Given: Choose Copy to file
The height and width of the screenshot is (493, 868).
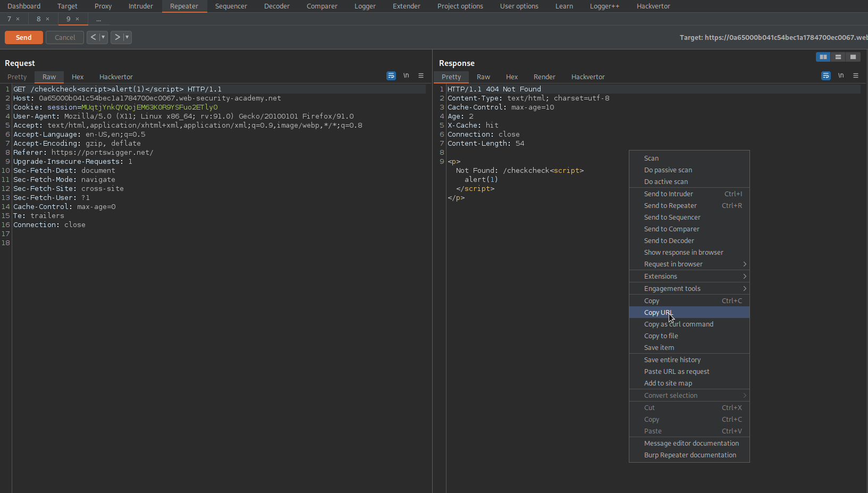Looking at the screenshot, I should [x=689, y=336].
